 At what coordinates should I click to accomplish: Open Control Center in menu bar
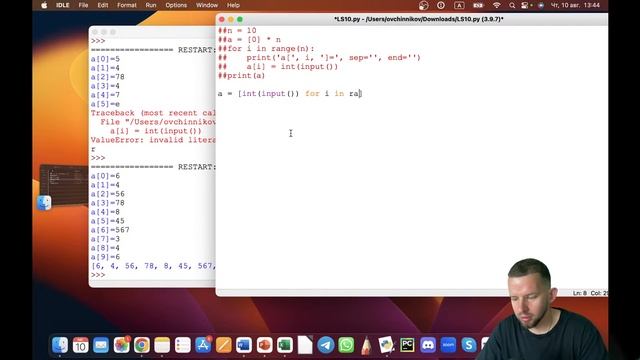(x=526, y=5)
